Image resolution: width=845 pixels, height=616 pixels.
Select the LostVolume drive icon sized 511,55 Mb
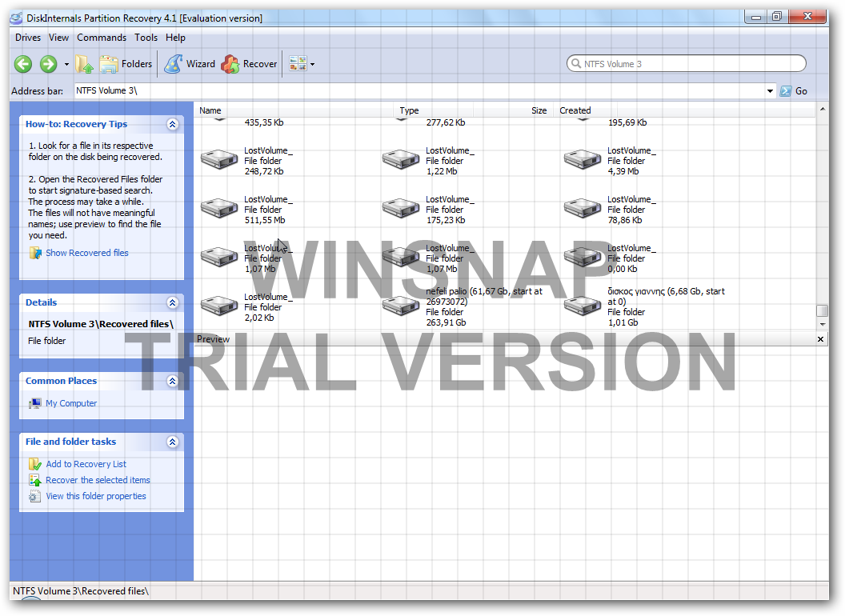click(219, 208)
